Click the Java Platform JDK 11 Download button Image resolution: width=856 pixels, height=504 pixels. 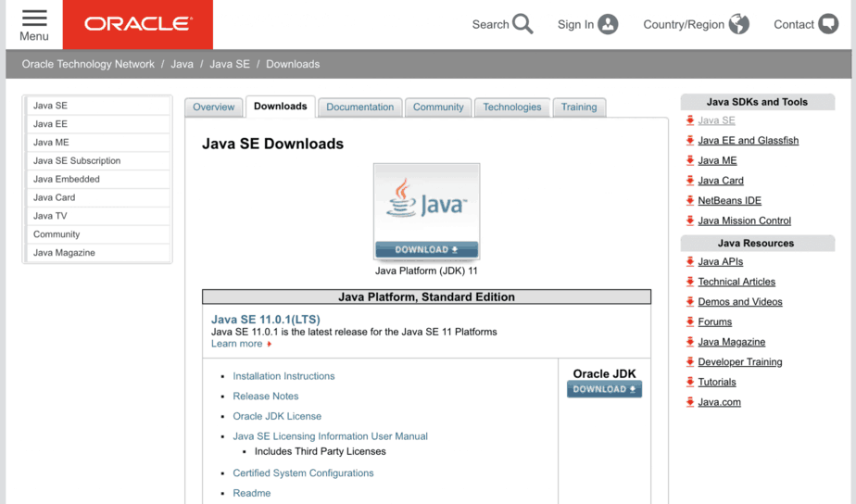pos(426,249)
